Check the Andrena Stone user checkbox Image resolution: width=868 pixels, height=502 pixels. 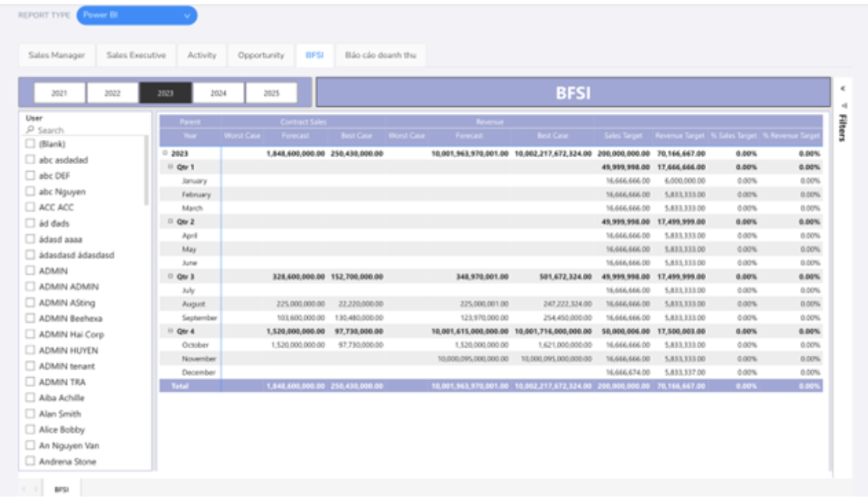point(30,461)
